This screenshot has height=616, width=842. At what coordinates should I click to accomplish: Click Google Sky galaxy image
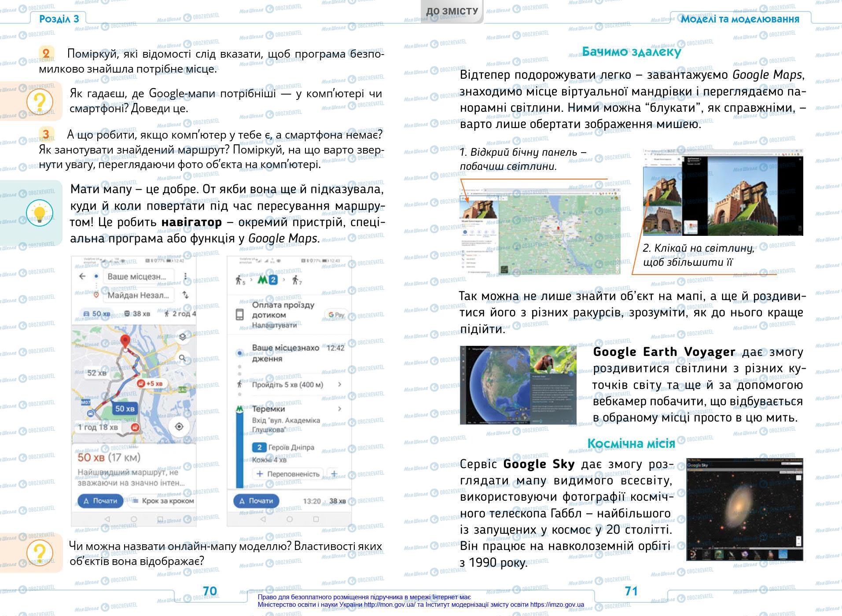745,509
